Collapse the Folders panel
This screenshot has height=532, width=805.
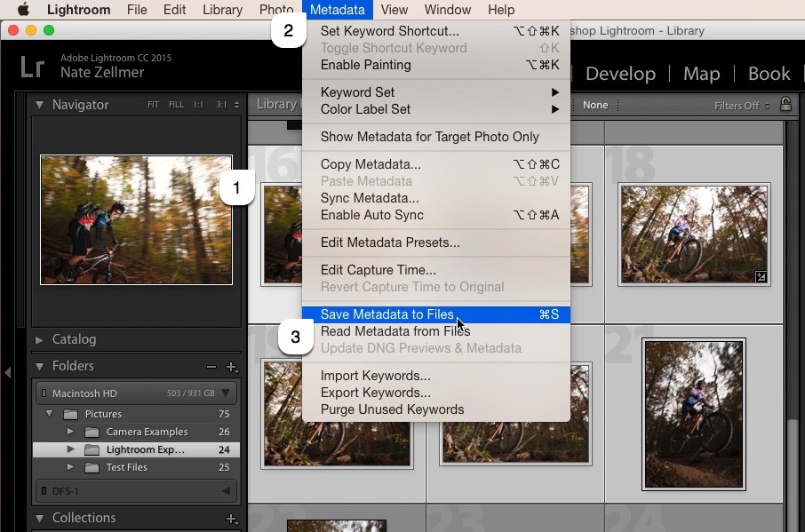[x=39, y=366]
